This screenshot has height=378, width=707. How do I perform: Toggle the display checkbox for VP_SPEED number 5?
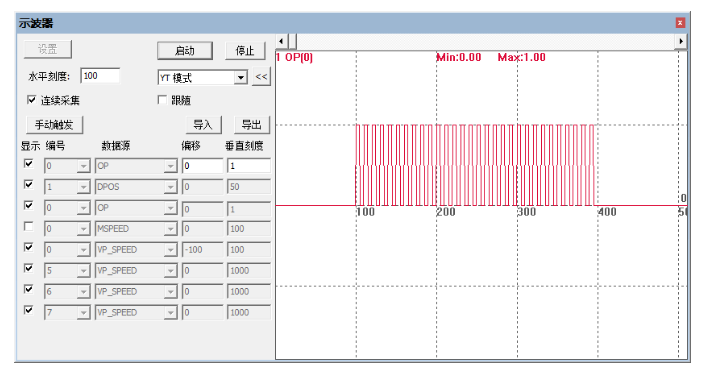[28, 268]
